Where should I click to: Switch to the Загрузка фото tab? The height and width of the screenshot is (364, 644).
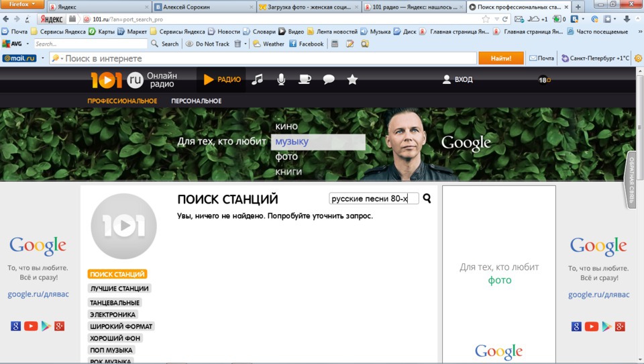(309, 7)
